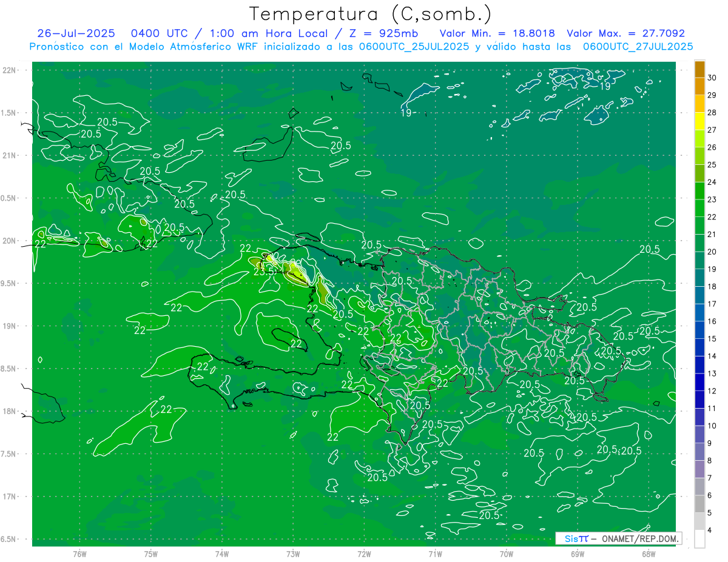
Task: Click the color scale label "26"
Action: click(x=712, y=147)
